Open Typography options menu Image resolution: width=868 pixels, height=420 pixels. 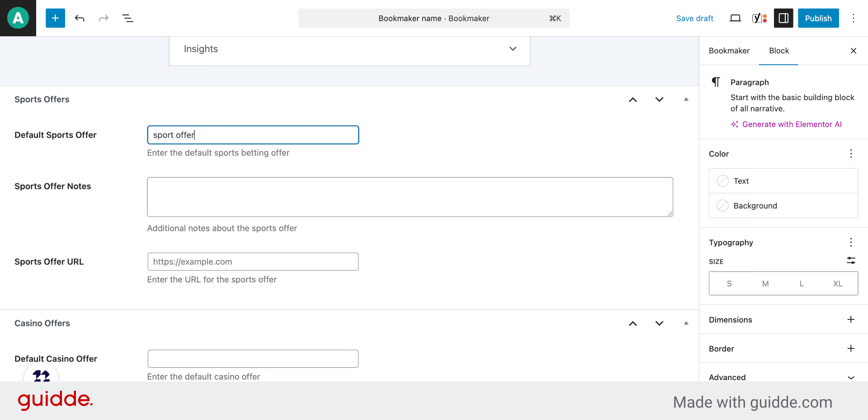tap(851, 243)
